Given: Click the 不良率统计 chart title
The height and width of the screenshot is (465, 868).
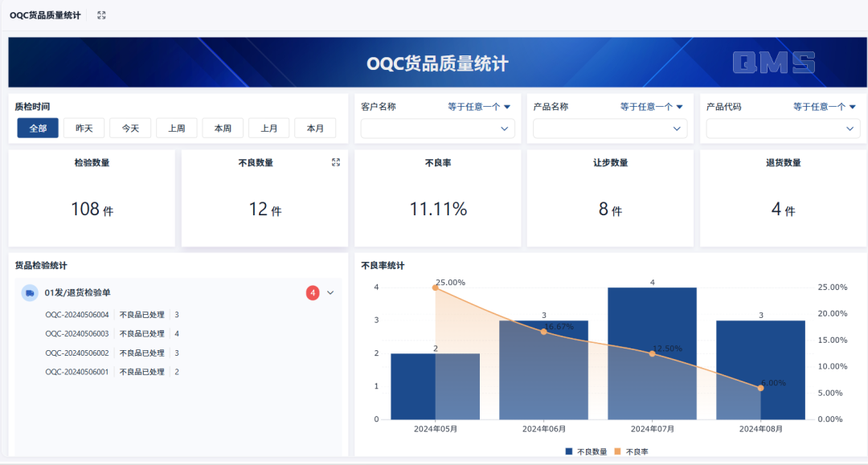Looking at the screenshot, I should tap(383, 265).
